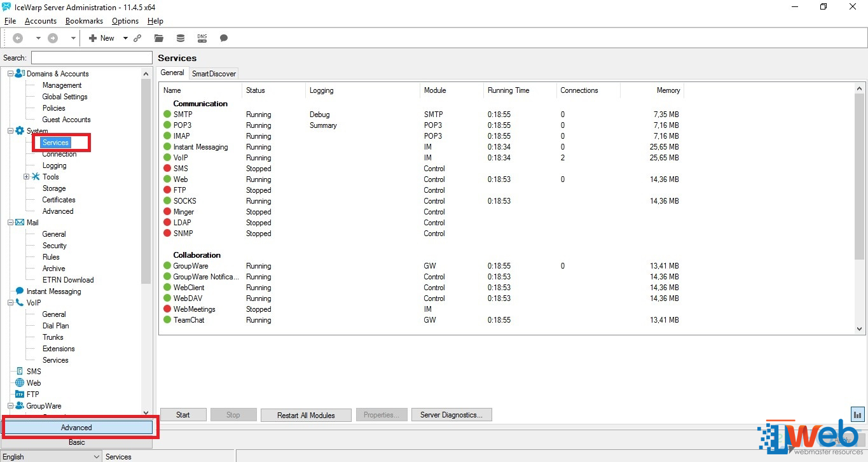
Task: Collapse the GroupWare tree node
Action: [x=10, y=406]
